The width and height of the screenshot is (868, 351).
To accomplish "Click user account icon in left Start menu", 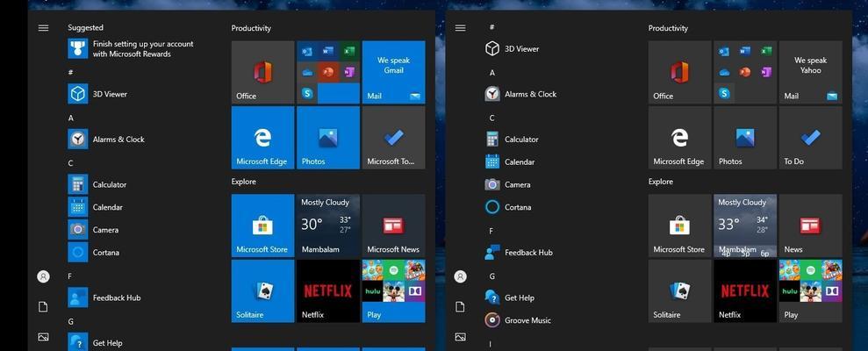I will [43, 276].
